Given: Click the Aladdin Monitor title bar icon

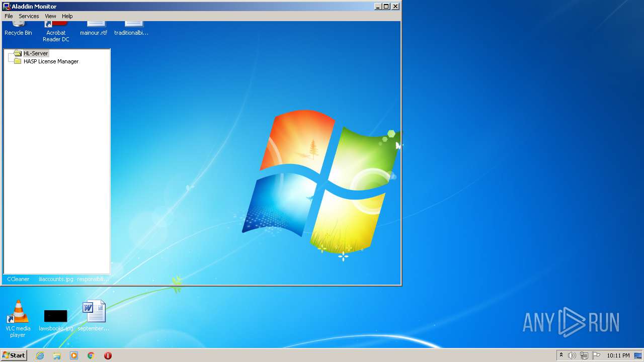Looking at the screenshot, I should coord(7,7).
